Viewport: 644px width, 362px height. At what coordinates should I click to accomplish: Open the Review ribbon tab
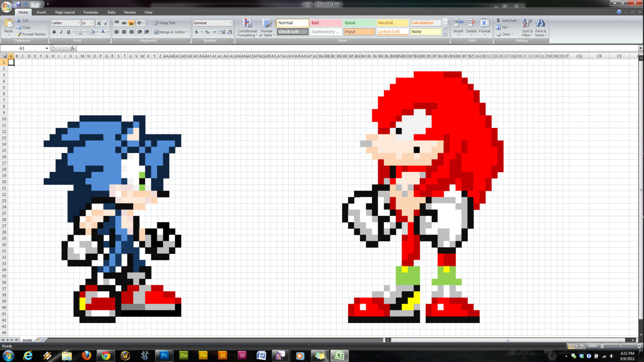130,12
